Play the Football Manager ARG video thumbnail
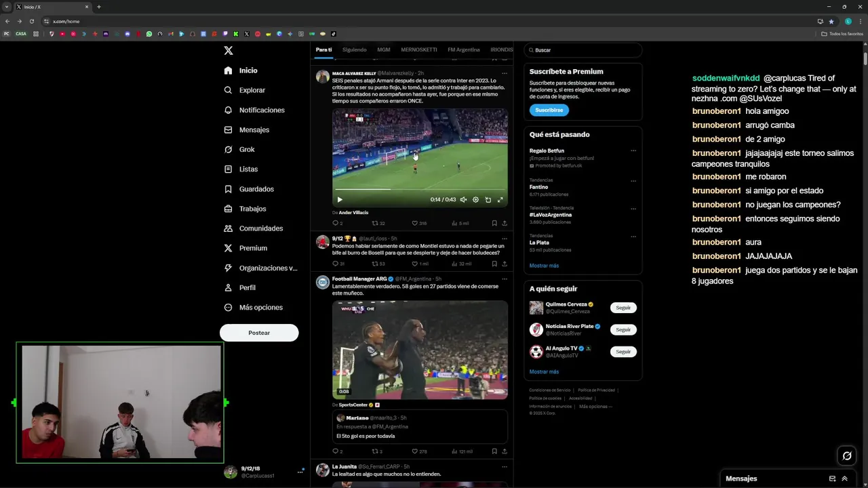Image resolution: width=868 pixels, height=488 pixels. tap(420, 350)
